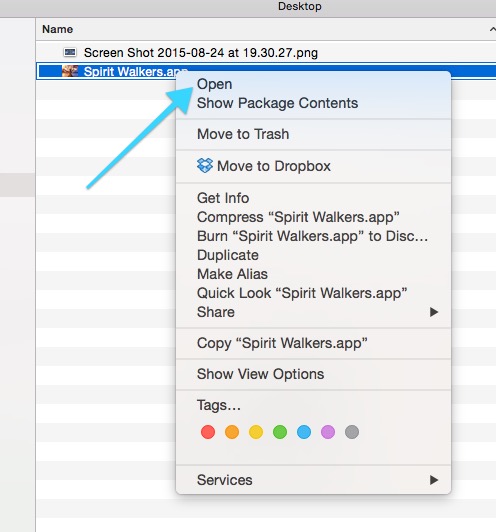The height and width of the screenshot is (532, 496).
Task: Toggle sort order arrow in Name column
Action: 493,30
